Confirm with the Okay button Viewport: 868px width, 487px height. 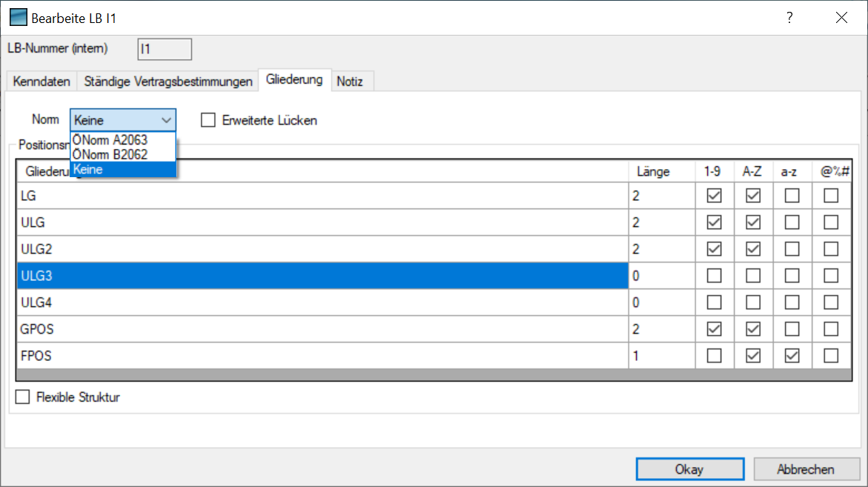[x=689, y=469]
